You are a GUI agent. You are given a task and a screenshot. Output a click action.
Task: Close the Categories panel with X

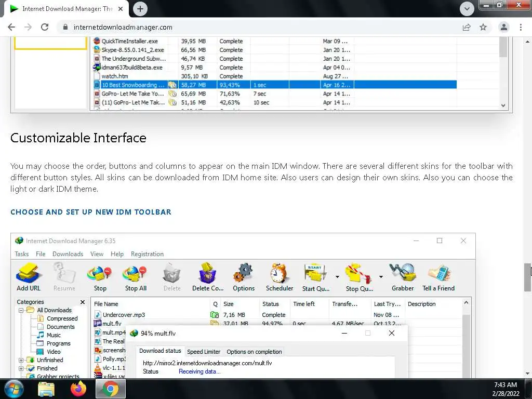pyautogui.click(x=83, y=302)
